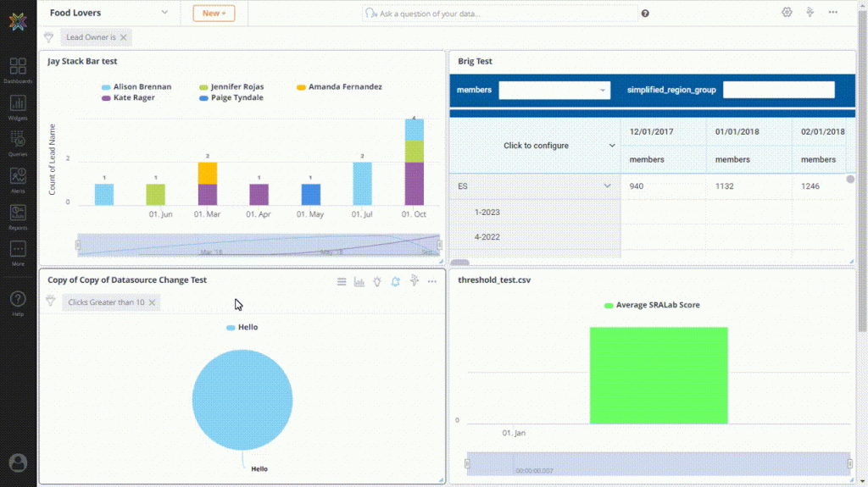Toggle Average SRALab Score legend entry
The width and height of the screenshot is (868, 487).
652,305
